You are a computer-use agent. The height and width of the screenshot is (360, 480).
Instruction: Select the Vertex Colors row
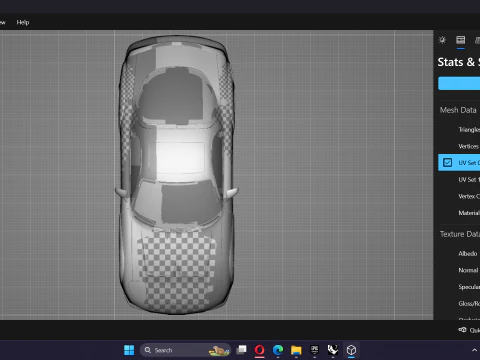click(x=459, y=196)
